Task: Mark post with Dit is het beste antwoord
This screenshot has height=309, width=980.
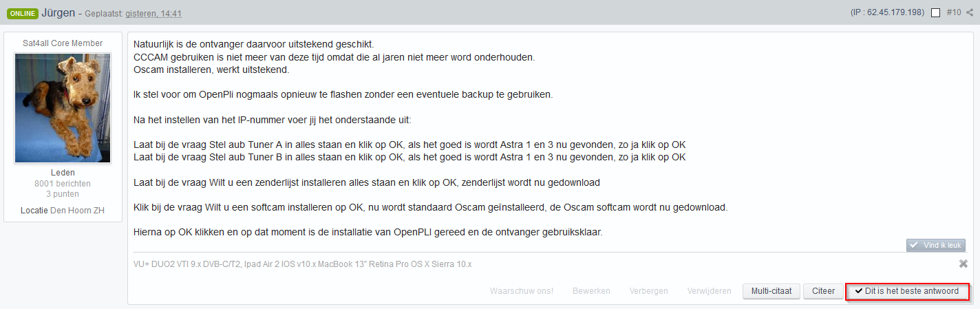Action: [x=907, y=291]
